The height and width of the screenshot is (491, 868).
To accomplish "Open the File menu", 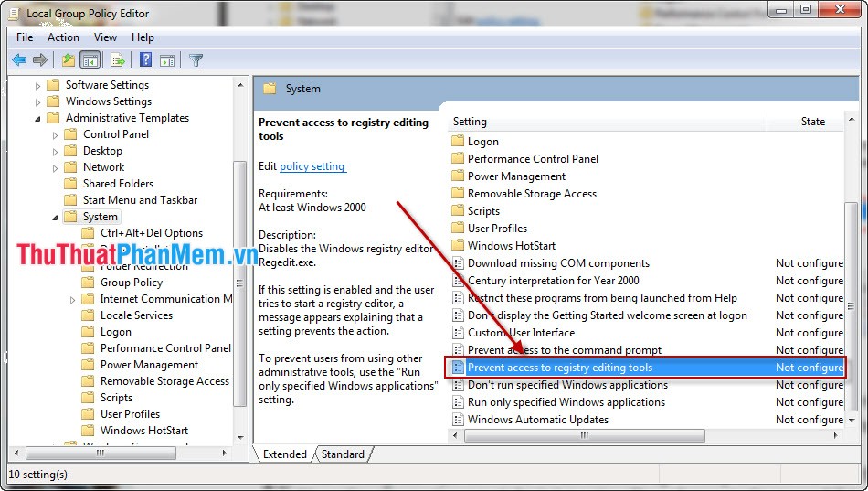I will tap(25, 37).
